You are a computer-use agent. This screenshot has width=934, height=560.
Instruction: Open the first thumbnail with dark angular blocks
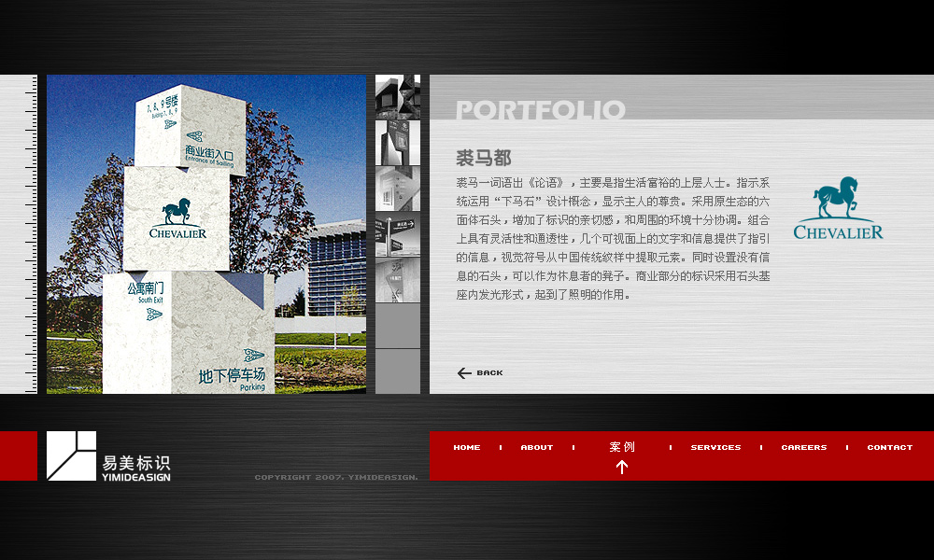[397, 96]
